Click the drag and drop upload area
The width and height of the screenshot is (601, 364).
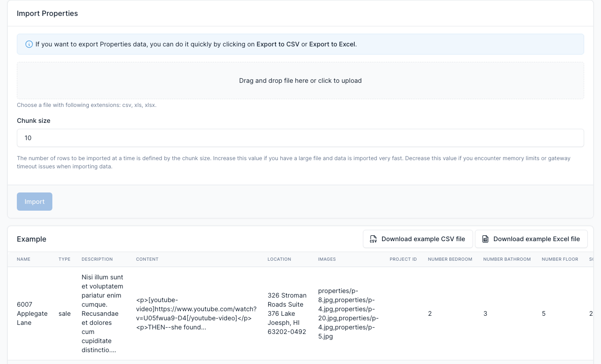click(300, 81)
